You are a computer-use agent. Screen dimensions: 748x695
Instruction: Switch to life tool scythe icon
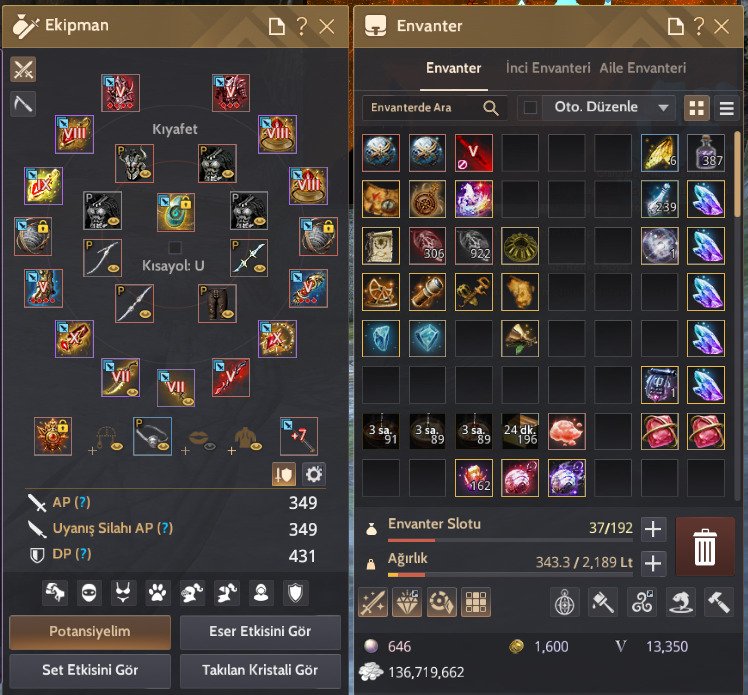[23, 104]
